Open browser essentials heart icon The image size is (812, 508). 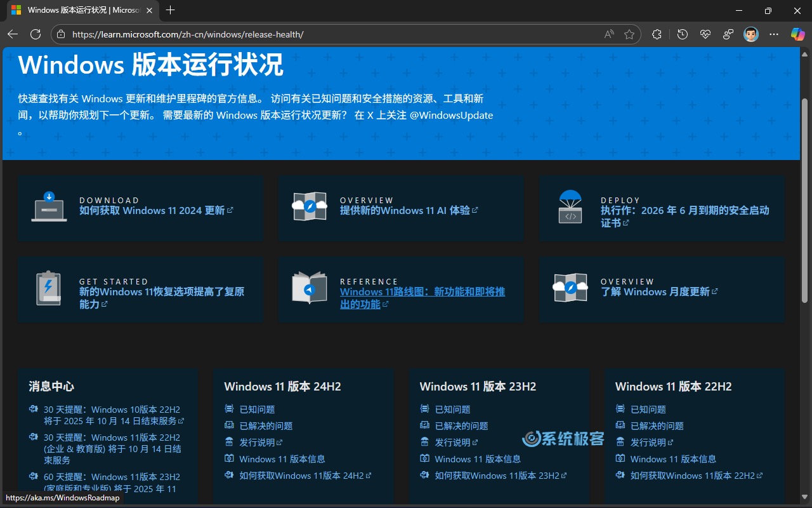coord(705,34)
